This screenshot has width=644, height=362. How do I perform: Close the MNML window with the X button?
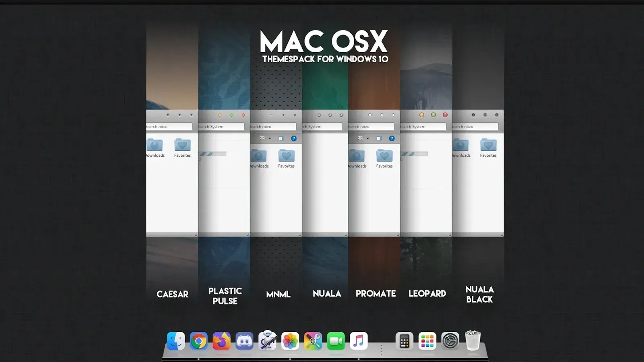pos(295,115)
